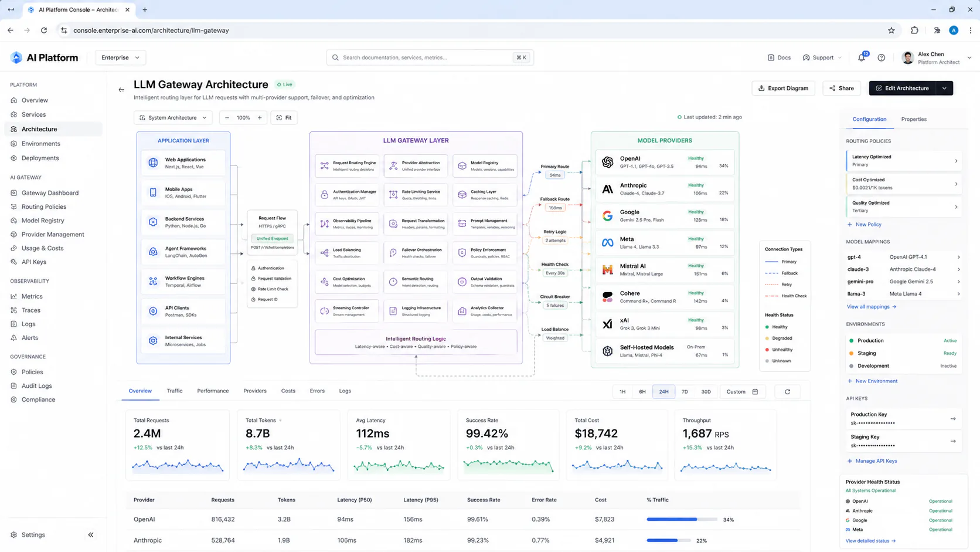The width and height of the screenshot is (980, 552).
Task: Open Model Registry in the sidebar
Action: click(43, 221)
